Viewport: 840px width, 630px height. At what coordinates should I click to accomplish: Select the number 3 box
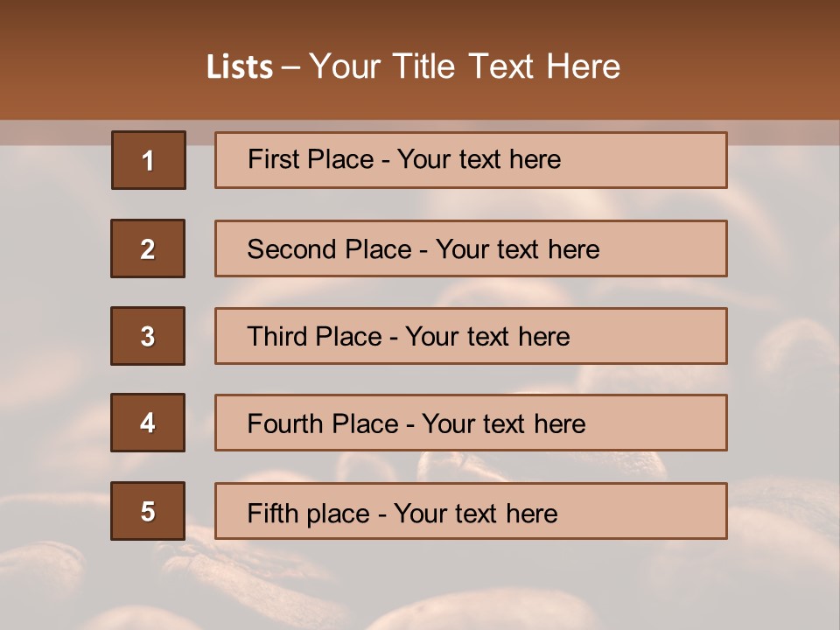148,336
